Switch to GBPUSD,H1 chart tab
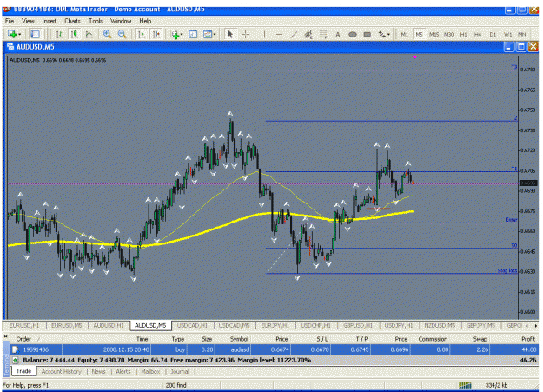Screen dimensions: 543x392 (358, 325)
